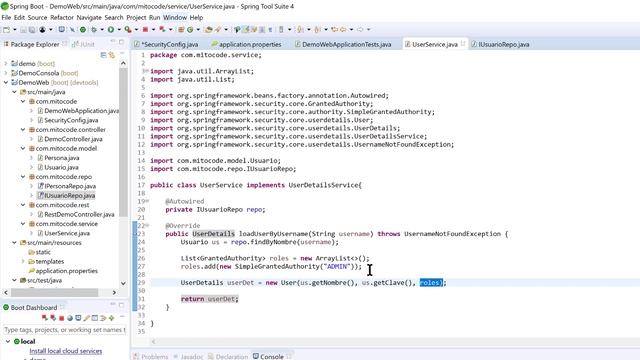Open the Navigate menu

(89, 18)
